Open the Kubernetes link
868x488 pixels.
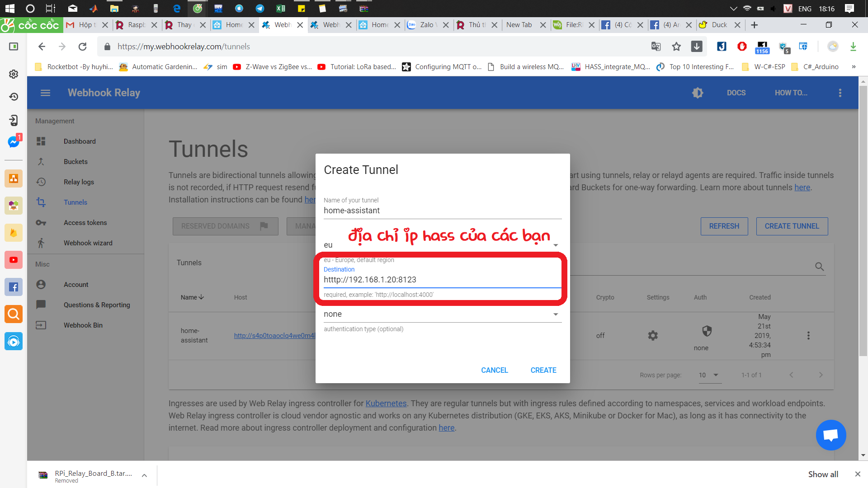tap(386, 403)
